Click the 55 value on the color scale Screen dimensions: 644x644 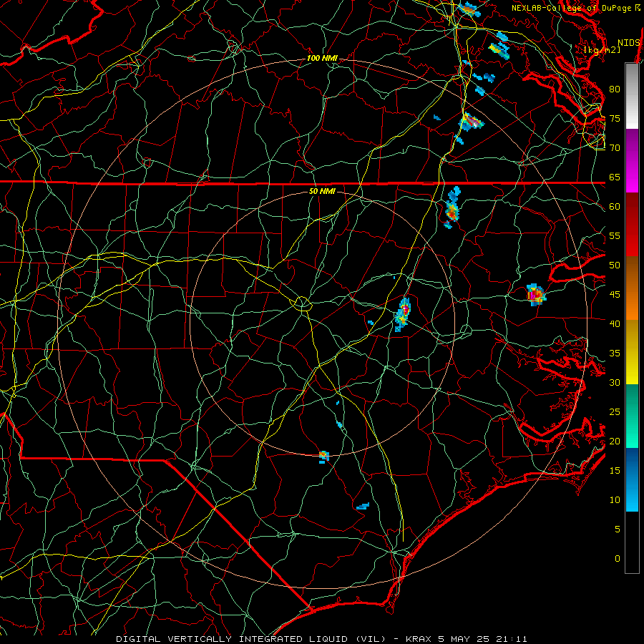(615, 235)
